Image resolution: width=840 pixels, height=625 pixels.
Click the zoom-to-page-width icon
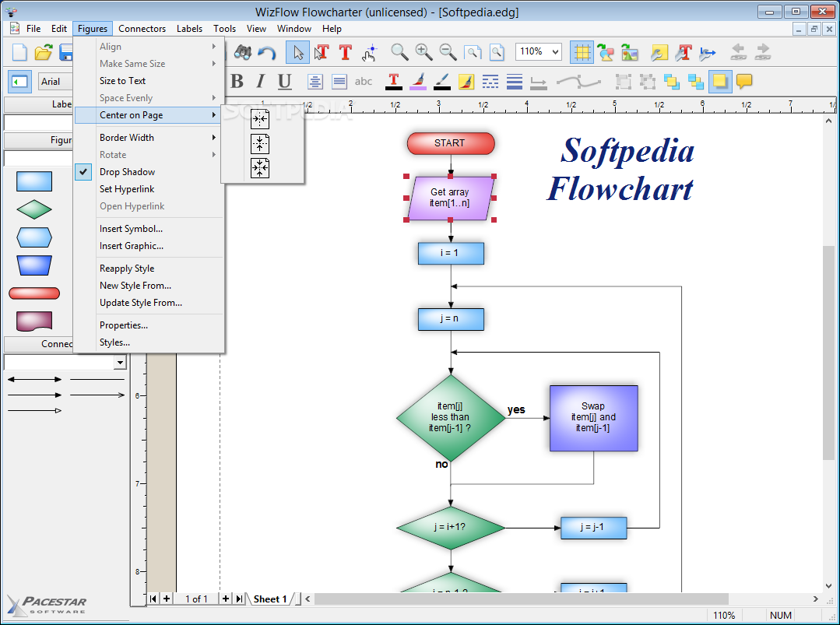[473, 52]
